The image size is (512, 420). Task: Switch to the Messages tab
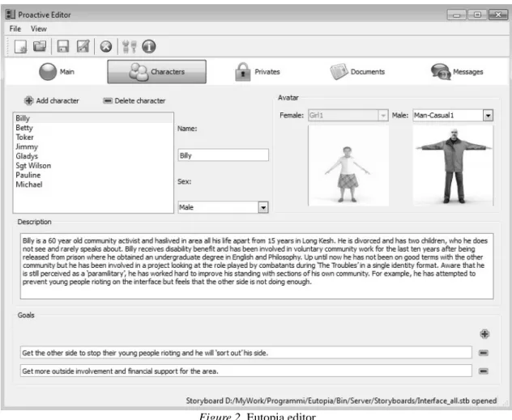(457, 72)
